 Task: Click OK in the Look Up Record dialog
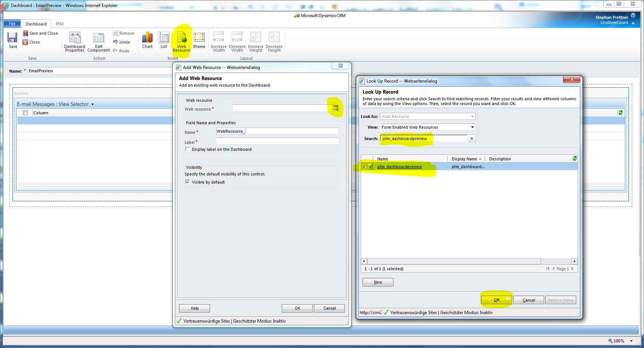click(x=496, y=299)
